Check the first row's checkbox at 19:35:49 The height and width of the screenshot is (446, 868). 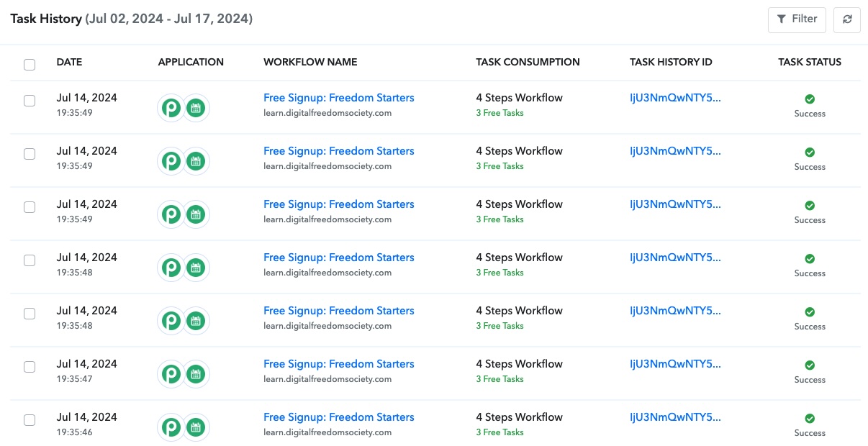pos(30,101)
